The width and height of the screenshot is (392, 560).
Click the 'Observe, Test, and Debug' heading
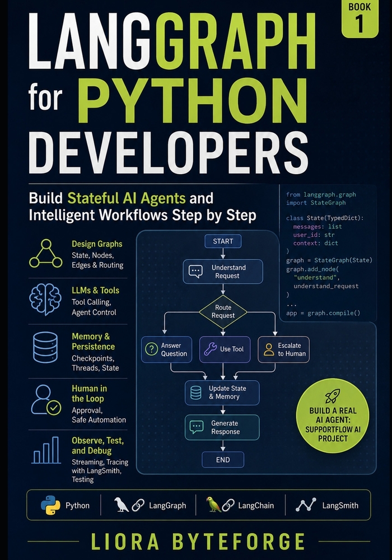pos(97,445)
